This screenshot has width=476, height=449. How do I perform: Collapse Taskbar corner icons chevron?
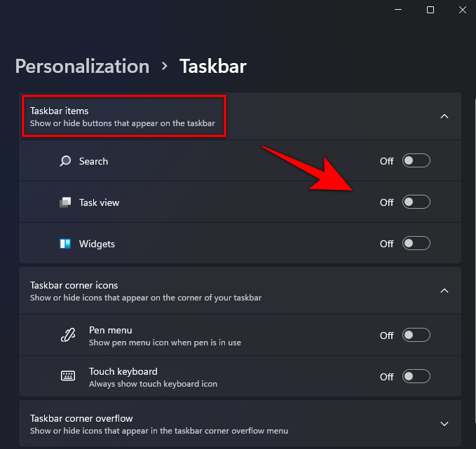coord(444,290)
